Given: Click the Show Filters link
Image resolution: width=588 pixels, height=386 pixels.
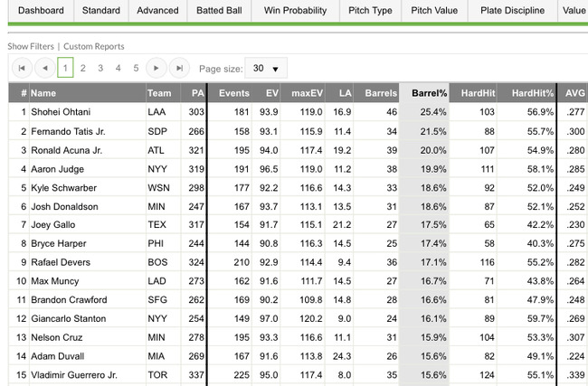Looking at the screenshot, I should [x=31, y=46].
